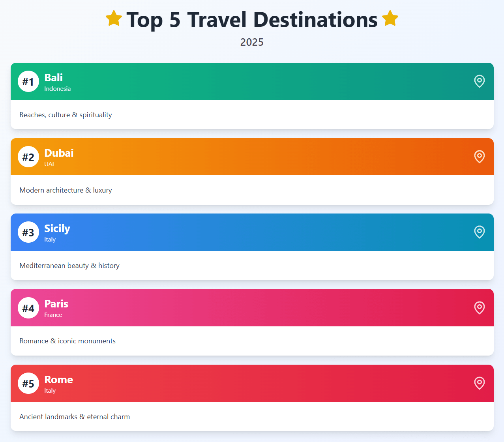The image size is (504, 442).
Task: Click the 'Top 5 Travel Destinations' heading
Action: [x=252, y=20]
